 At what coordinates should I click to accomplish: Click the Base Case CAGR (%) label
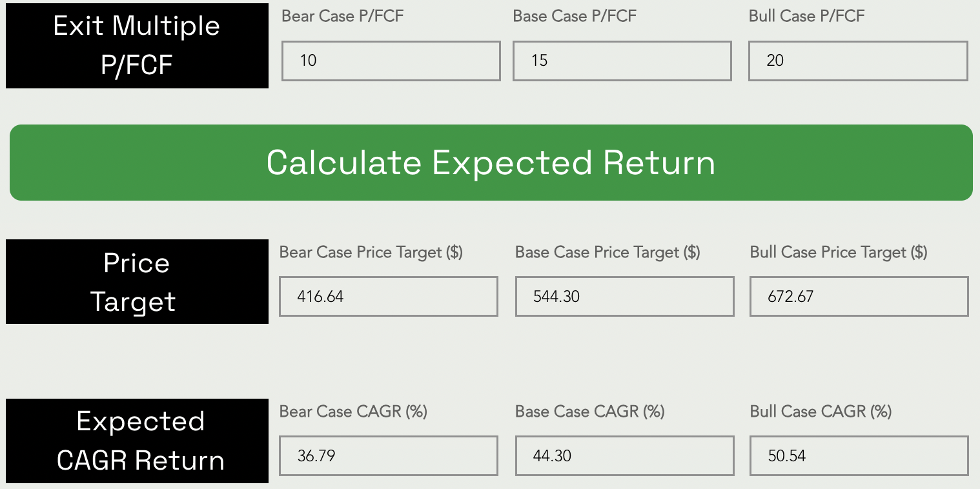pos(589,412)
